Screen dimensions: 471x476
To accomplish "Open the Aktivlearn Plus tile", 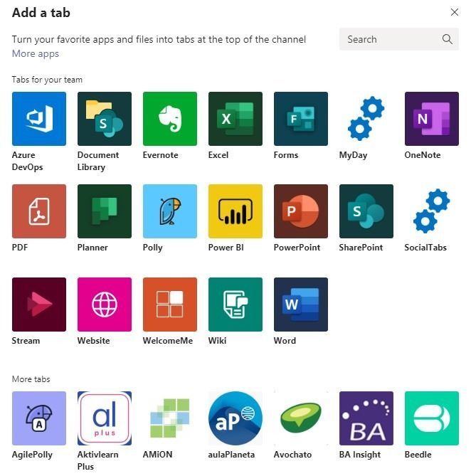I will (105, 418).
